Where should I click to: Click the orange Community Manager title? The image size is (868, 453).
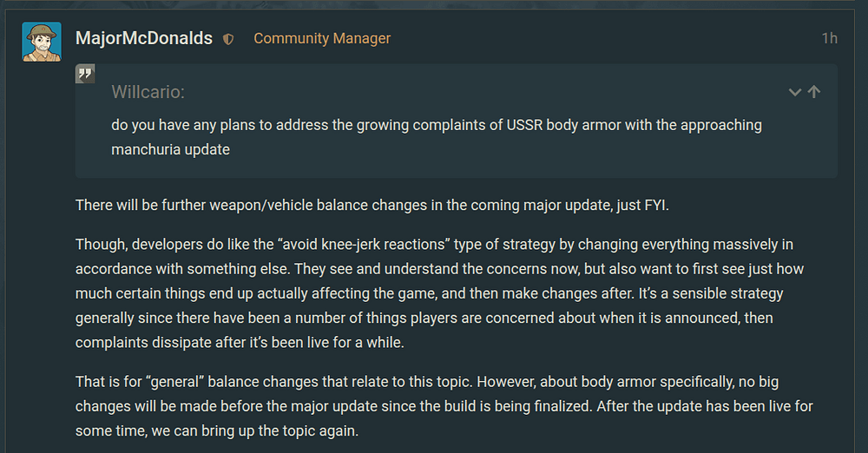[x=322, y=38]
